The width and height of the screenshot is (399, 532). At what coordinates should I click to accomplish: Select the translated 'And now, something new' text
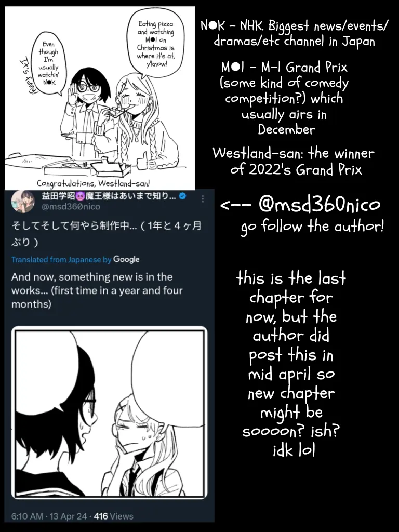97,290
